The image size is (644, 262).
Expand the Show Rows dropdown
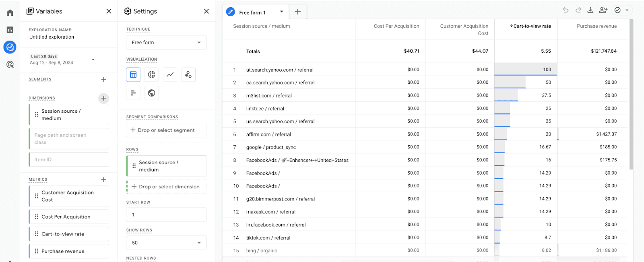point(166,243)
